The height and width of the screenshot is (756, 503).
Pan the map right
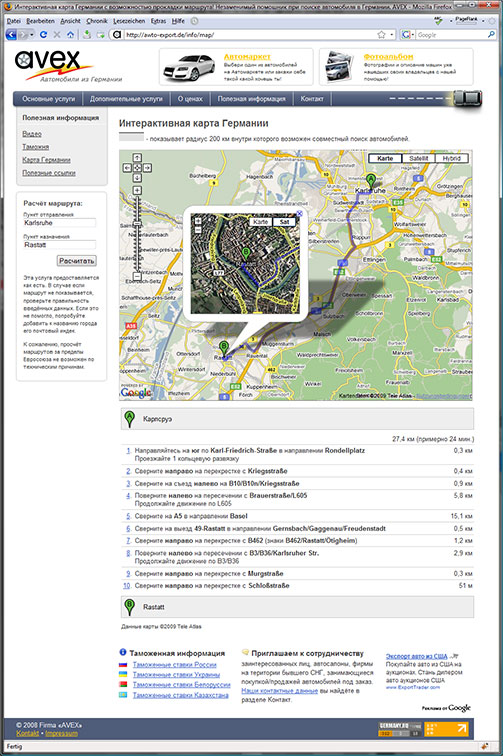click(x=148, y=168)
